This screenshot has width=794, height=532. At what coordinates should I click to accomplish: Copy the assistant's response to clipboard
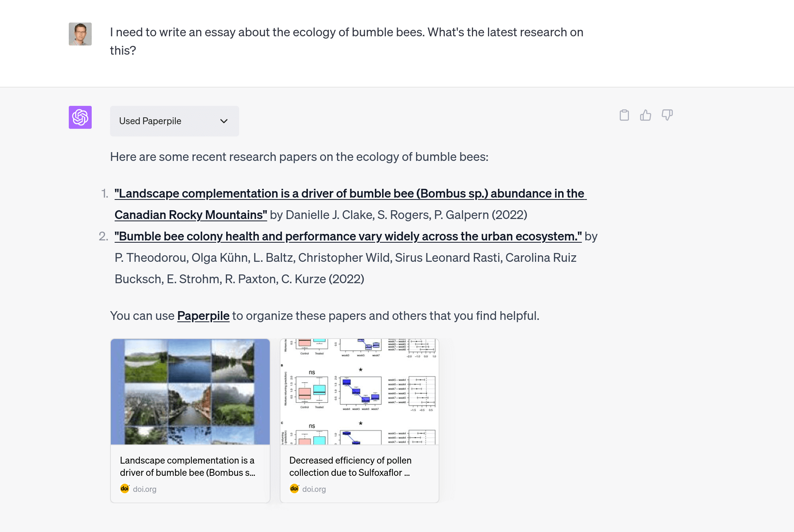click(x=624, y=115)
